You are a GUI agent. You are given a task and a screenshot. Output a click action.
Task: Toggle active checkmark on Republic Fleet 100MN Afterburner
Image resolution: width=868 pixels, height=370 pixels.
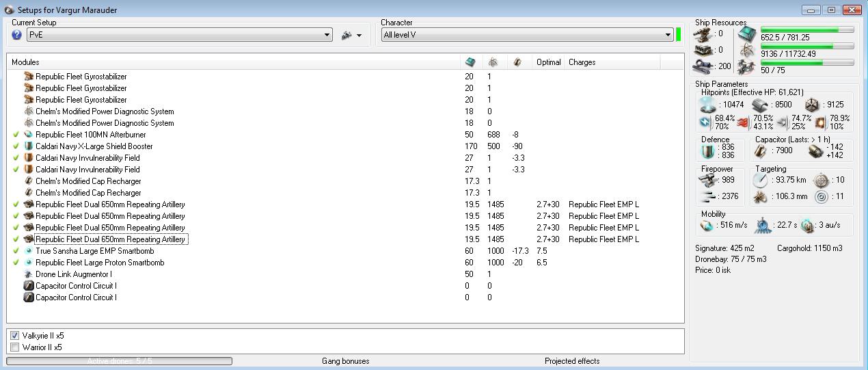point(16,135)
